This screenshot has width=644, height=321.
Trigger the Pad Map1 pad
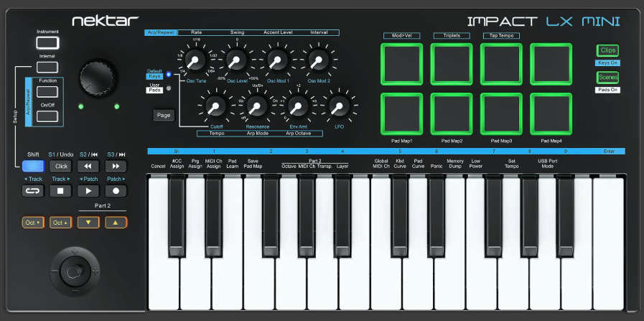point(401,114)
